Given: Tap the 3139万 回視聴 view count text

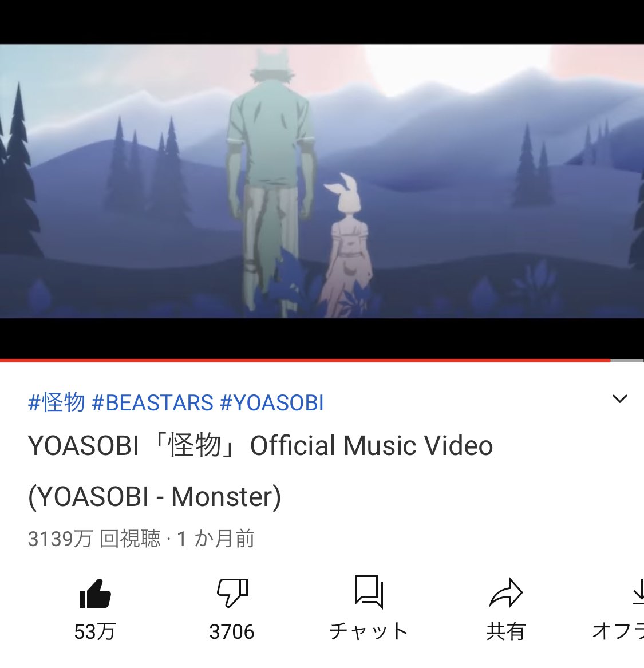Looking at the screenshot, I should (94, 539).
